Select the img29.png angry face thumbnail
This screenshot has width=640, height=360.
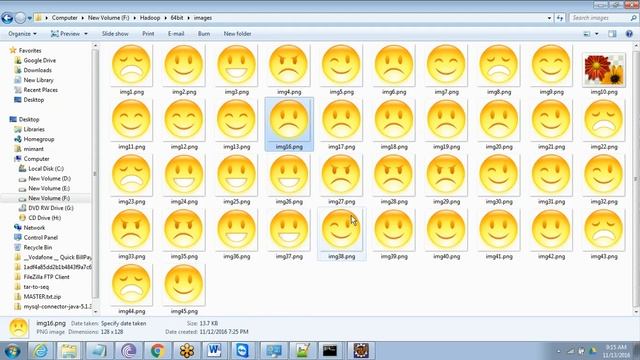446,175
